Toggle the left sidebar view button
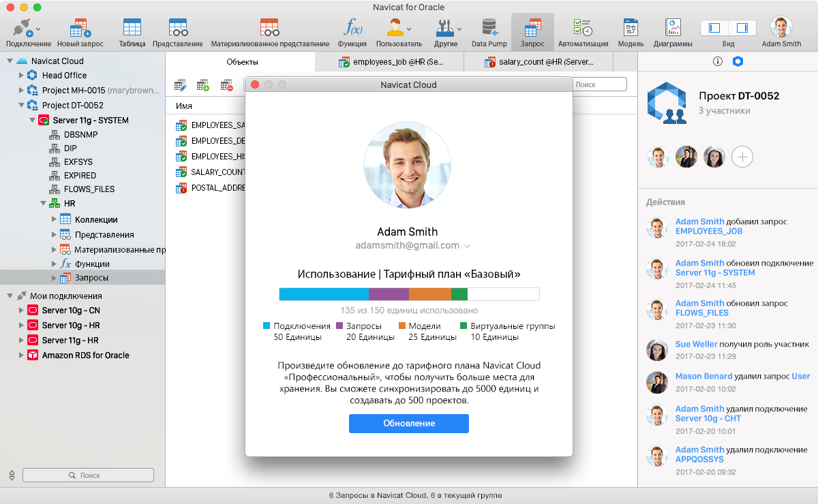This screenshot has width=818, height=504. (714, 28)
